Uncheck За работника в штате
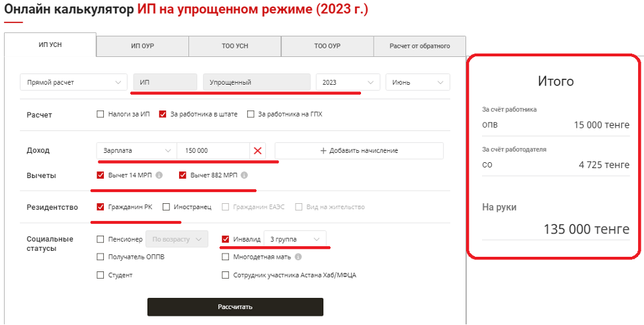644x325 pixels. pos(163,115)
